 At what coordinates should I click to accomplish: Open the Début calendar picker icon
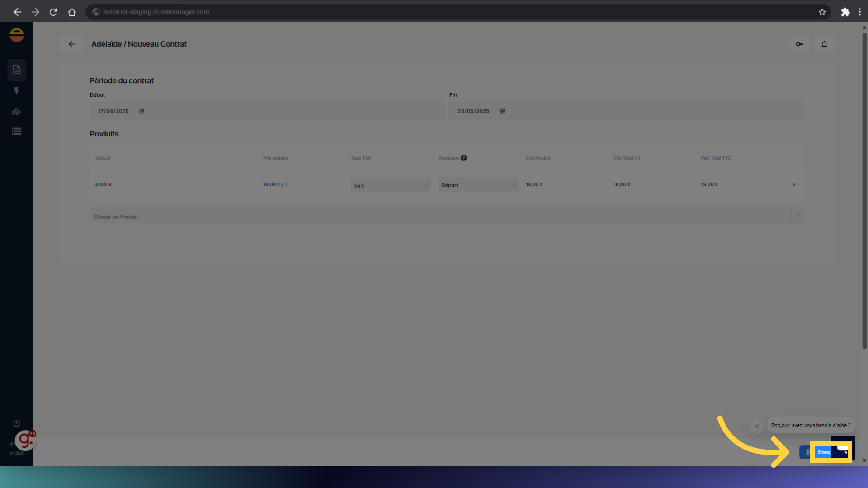pyautogui.click(x=142, y=111)
